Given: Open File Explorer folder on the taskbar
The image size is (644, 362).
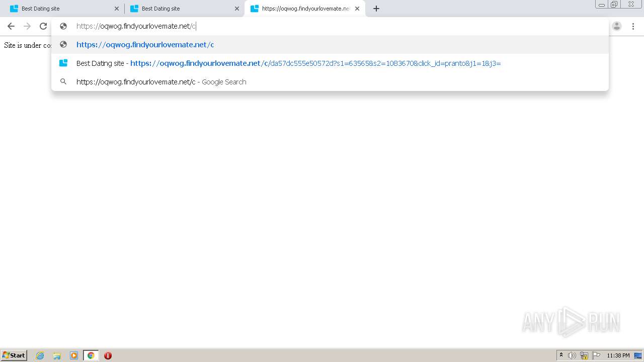Looking at the screenshot, I should [57, 355].
